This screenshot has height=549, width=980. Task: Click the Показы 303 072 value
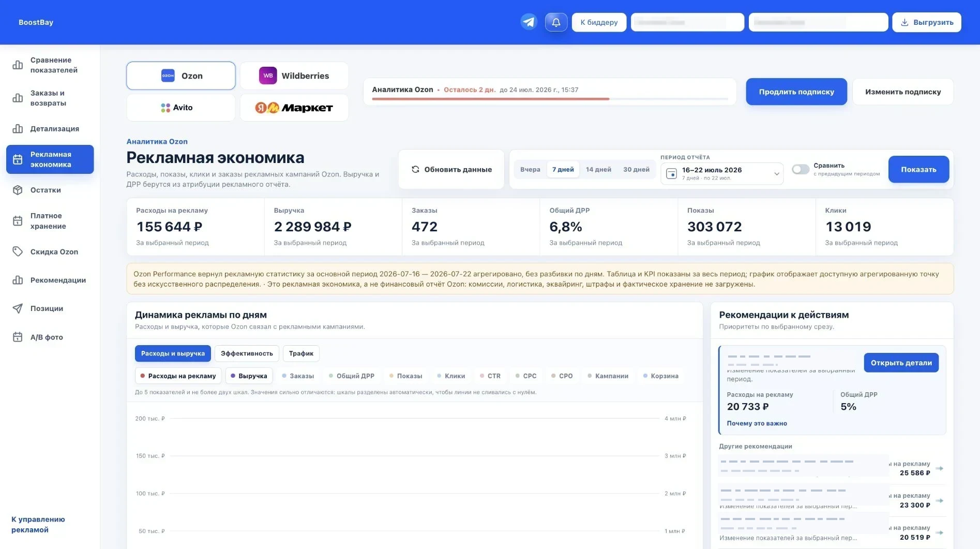tap(714, 227)
